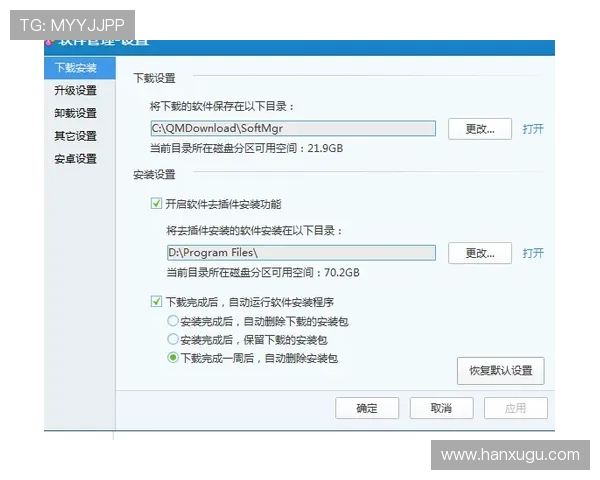Click the 70.2GB free space text
This screenshot has height=480, width=600.
pyautogui.click(x=342, y=273)
